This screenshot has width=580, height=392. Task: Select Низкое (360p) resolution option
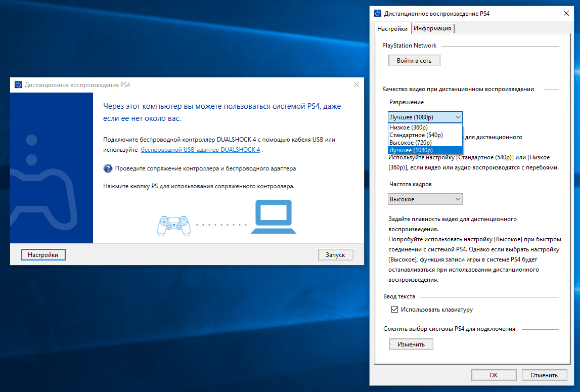pyautogui.click(x=425, y=127)
